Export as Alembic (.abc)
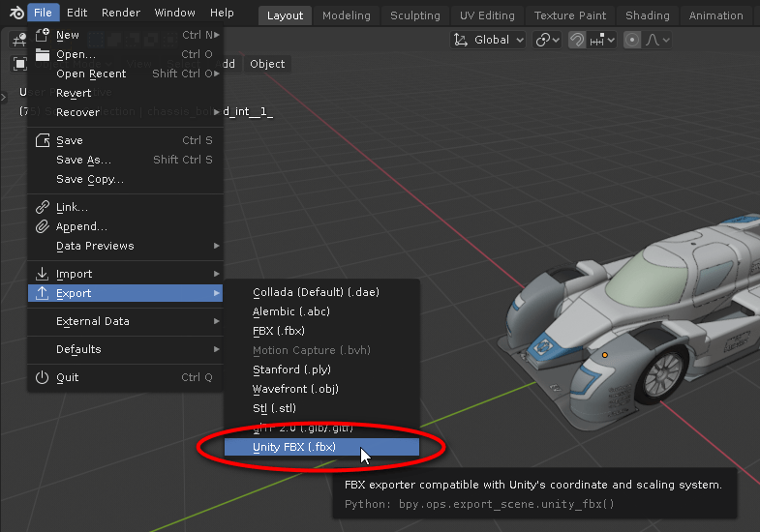Screen dimensions: 760x532 pos(321,311)
